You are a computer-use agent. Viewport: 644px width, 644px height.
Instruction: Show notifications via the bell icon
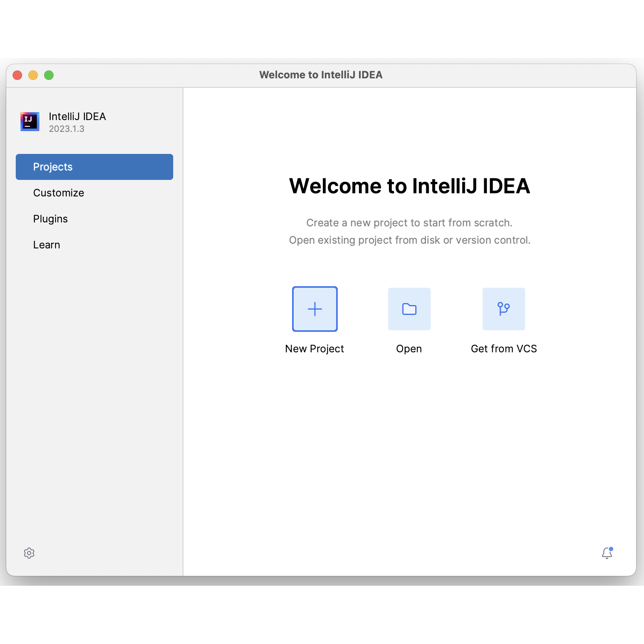click(607, 553)
